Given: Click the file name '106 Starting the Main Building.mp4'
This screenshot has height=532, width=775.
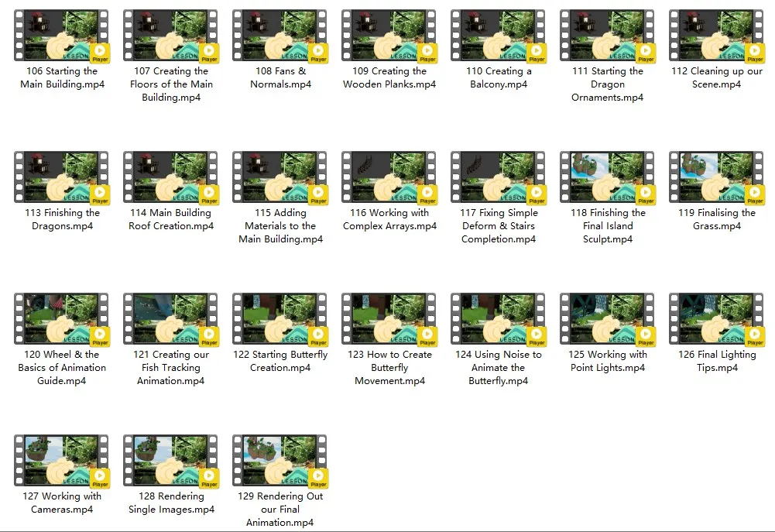Looking at the screenshot, I should click(x=62, y=77).
